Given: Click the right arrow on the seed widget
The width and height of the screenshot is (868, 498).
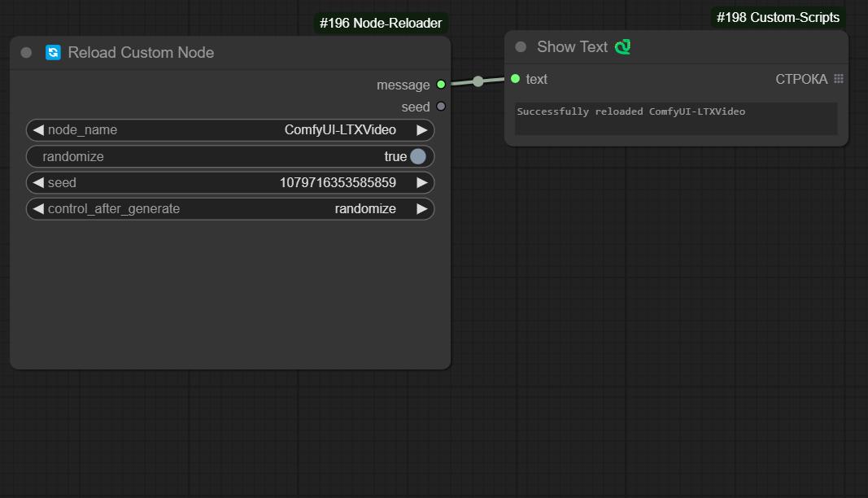Looking at the screenshot, I should (x=422, y=182).
